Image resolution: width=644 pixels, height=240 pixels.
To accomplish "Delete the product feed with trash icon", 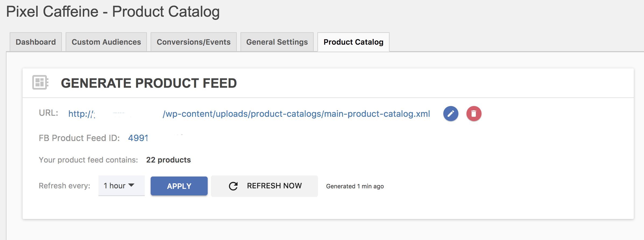I will point(474,114).
